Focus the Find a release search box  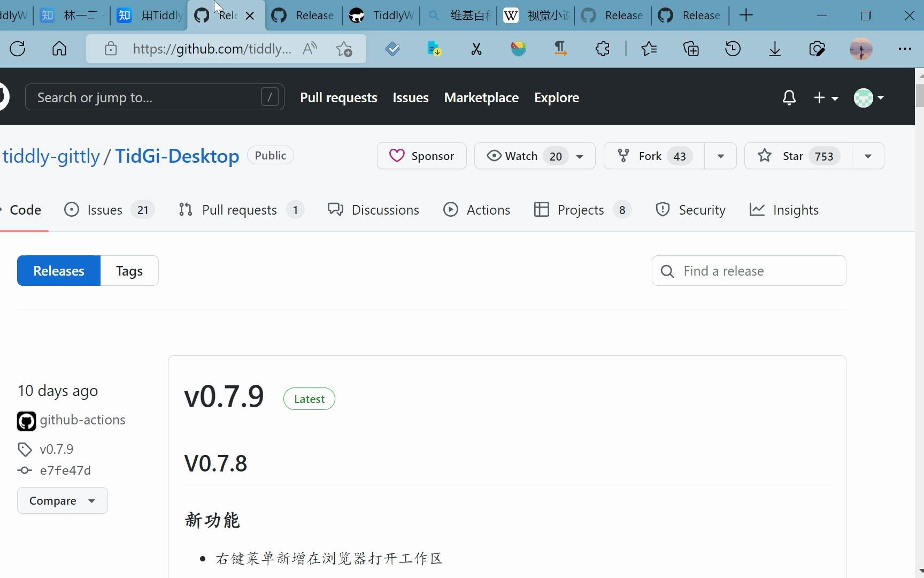pos(749,271)
